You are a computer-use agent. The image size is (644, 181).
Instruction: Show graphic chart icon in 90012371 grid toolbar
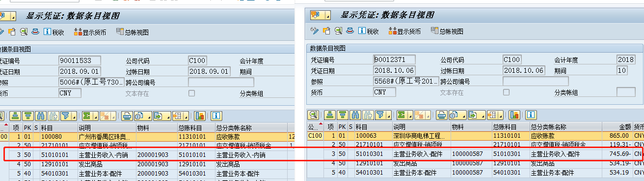514,115
